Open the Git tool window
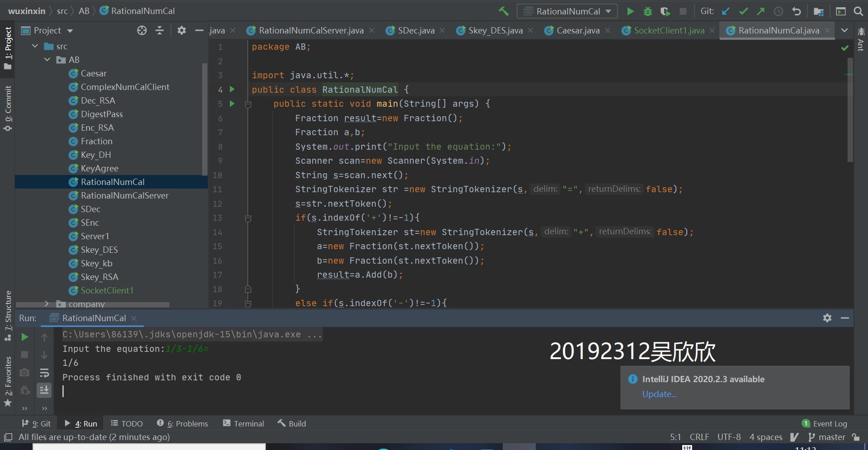This screenshot has height=450, width=868. coord(36,423)
